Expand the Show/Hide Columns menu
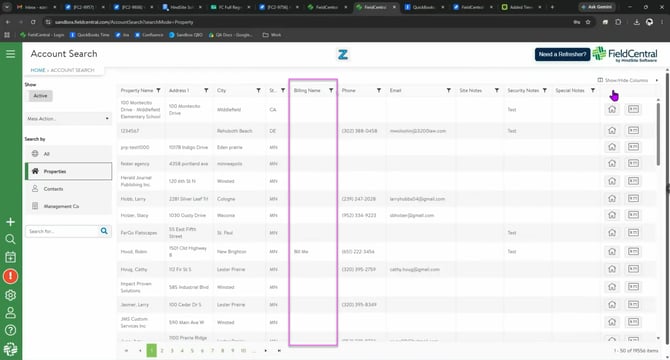 tap(627, 80)
